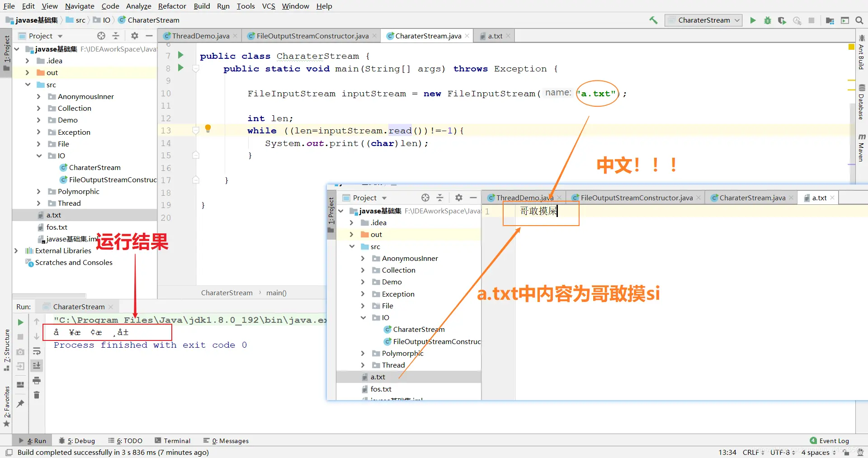Click main() in the editor breadcrumb

[x=276, y=293]
